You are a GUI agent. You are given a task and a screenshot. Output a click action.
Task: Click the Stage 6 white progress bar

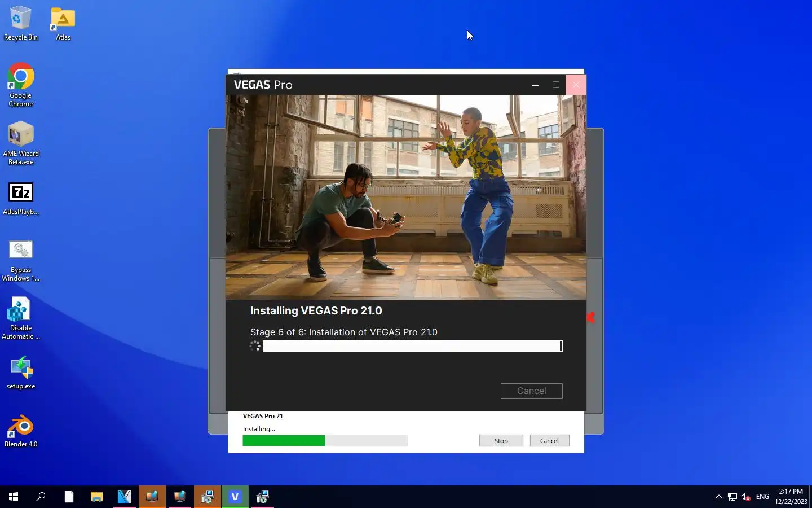[x=413, y=346]
